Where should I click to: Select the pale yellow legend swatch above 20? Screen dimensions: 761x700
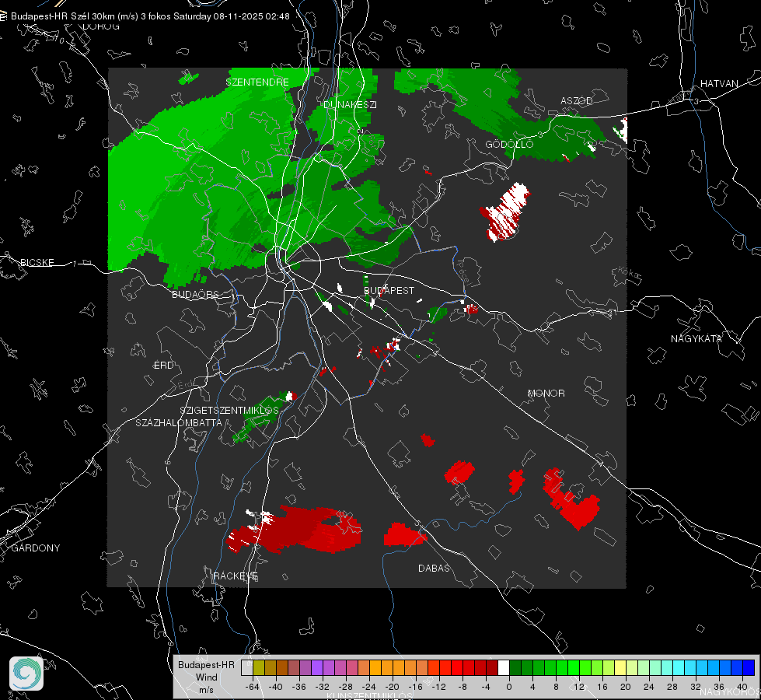click(620, 668)
